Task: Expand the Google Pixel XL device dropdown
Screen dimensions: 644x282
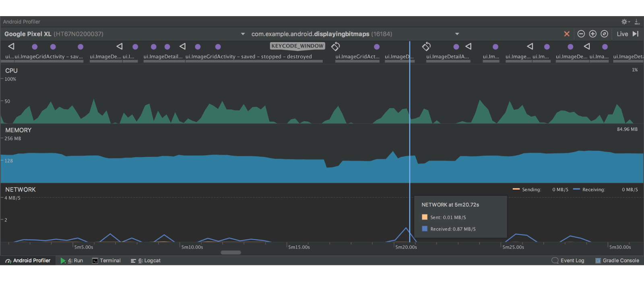Action: [x=243, y=34]
